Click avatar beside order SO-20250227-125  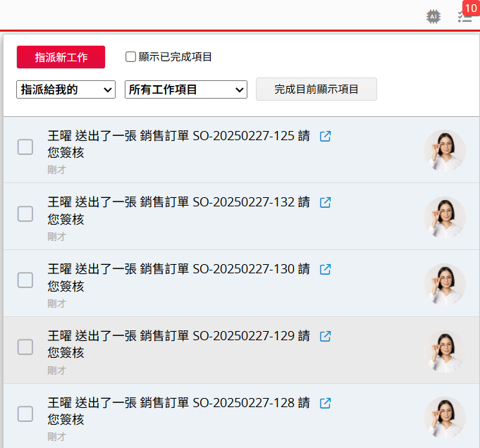[444, 150]
